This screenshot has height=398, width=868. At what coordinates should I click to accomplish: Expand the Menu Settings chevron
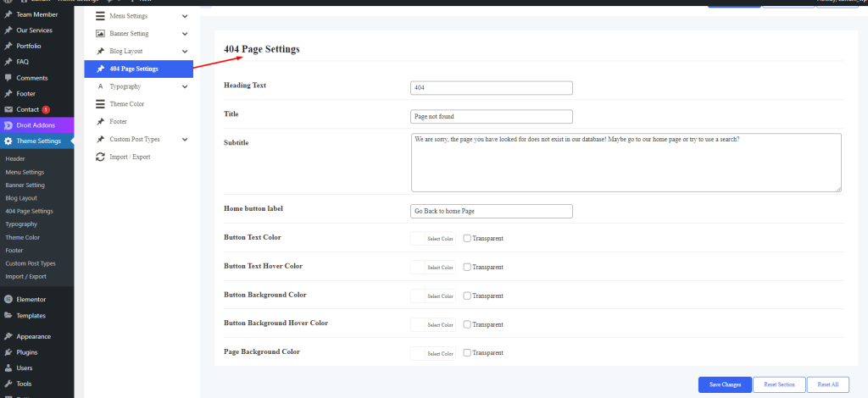pyautogui.click(x=185, y=16)
